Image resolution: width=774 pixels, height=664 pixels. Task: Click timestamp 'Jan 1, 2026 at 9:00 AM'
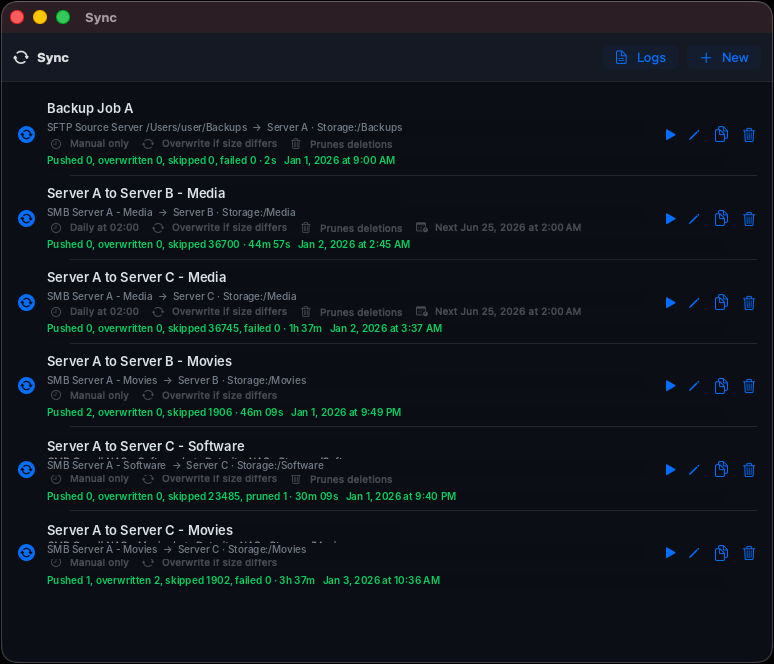pos(340,160)
